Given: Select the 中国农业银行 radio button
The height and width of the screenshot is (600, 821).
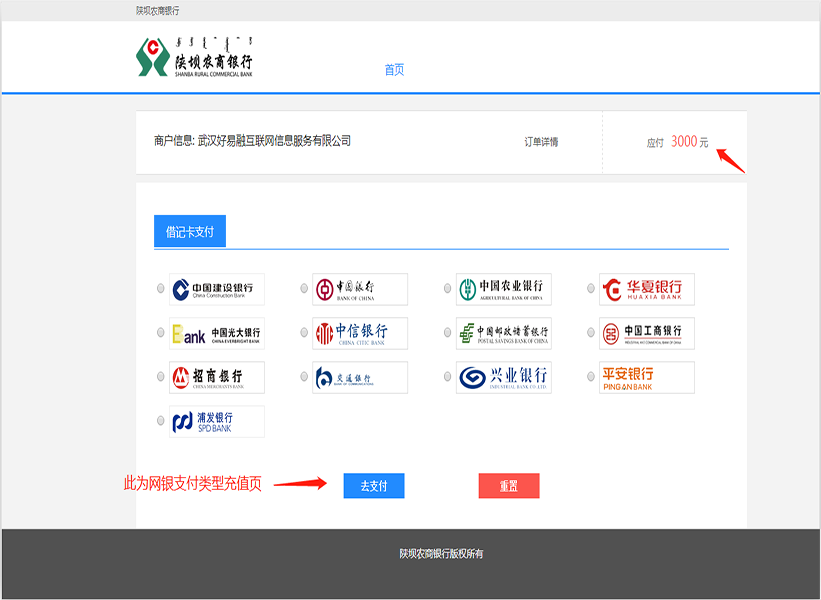Looking at the screenshot, I should [448, 288].
